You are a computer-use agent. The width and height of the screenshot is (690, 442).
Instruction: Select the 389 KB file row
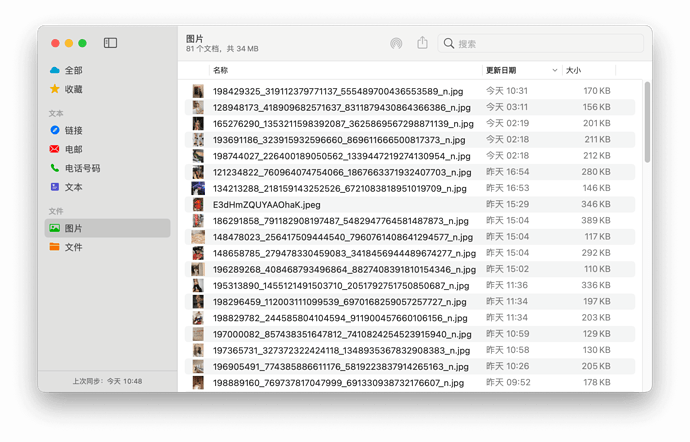pyautogui.click(x=410, y=221)
